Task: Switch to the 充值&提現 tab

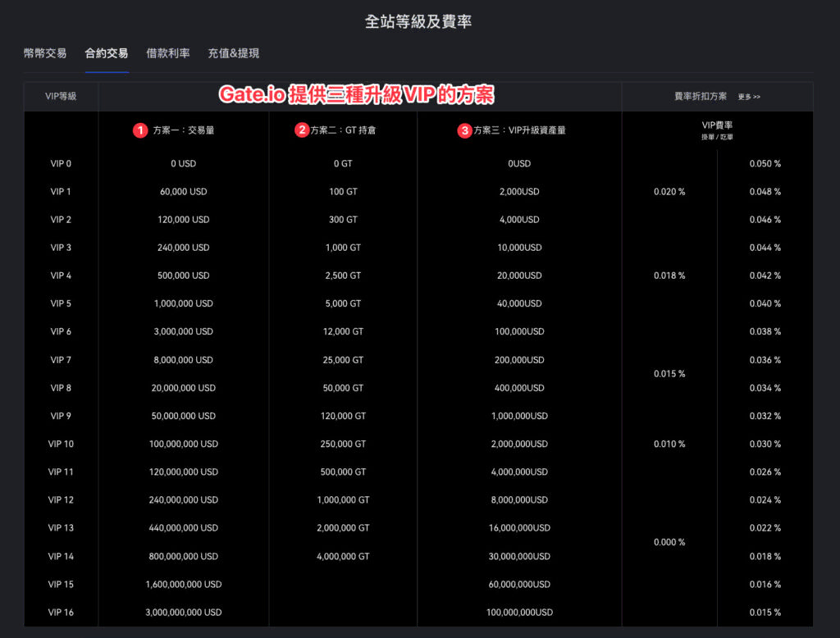Action: [x=232, y=53]
